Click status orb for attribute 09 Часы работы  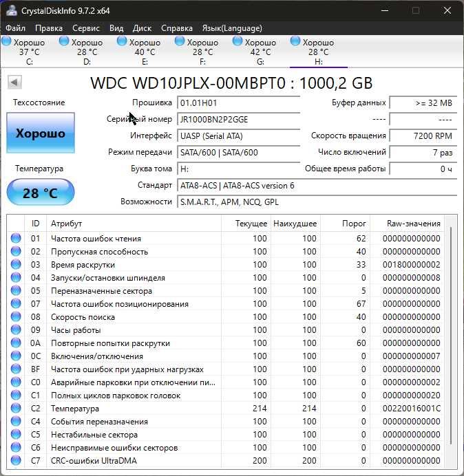[16, 329]
